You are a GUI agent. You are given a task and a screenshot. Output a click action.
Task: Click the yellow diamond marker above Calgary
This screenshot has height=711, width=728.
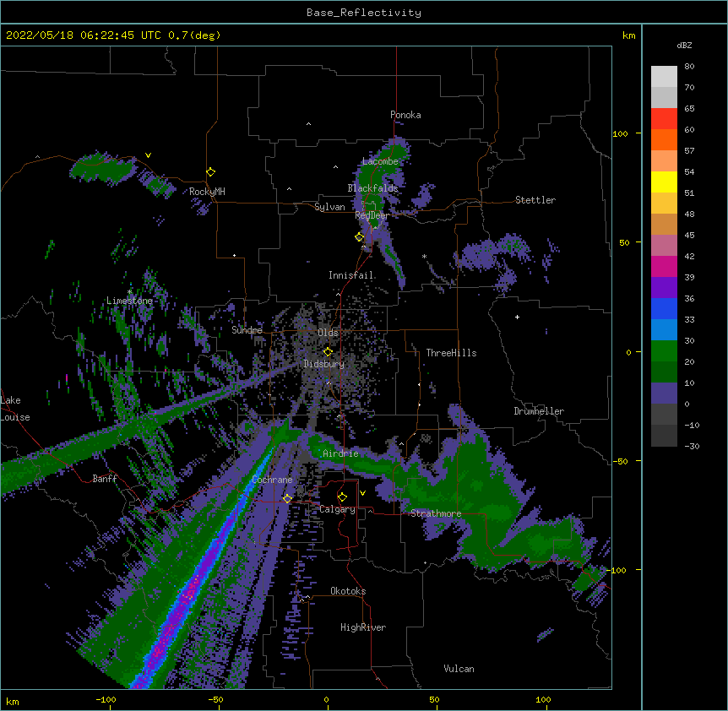[x=342, y=497]
